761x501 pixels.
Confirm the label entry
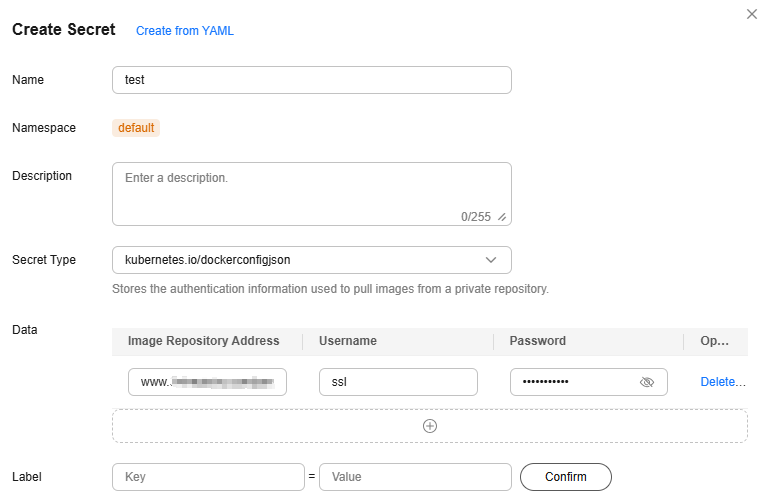[565, 477]
